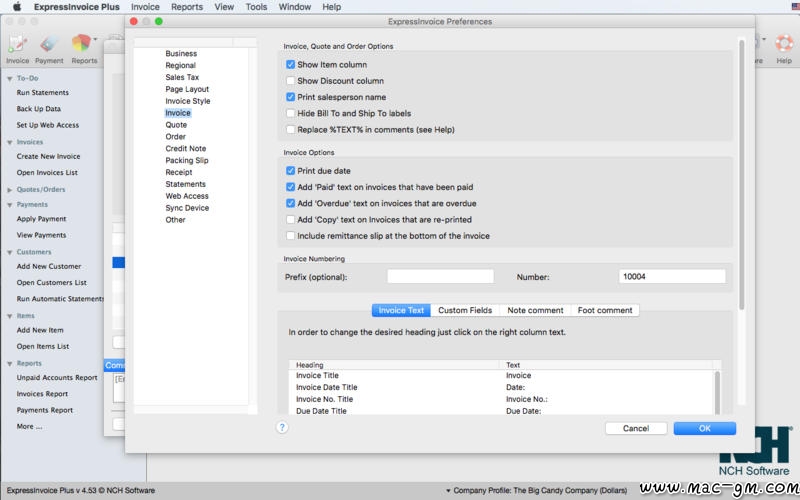Toggle Add 'Paid' text on paid invoices
Image resolution: width=800 pixels, height=500 pixels.
tap(290, 187)
